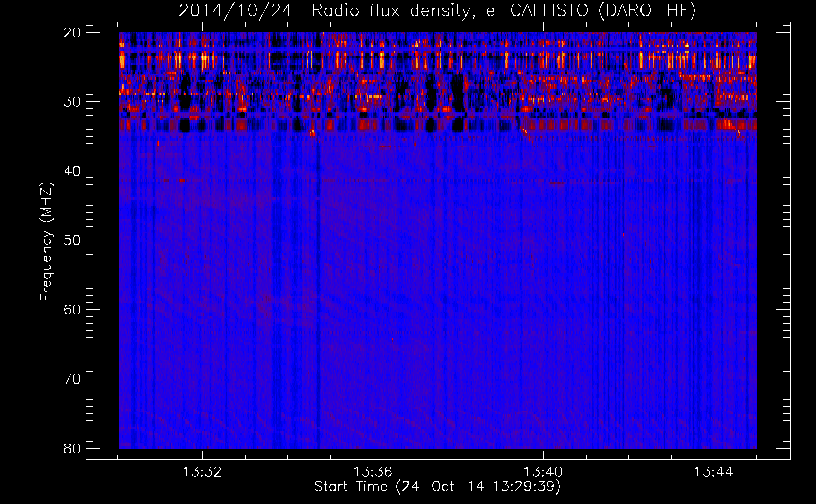
Task: Click the 13:36 time tick label
Action: coord(373,472)
